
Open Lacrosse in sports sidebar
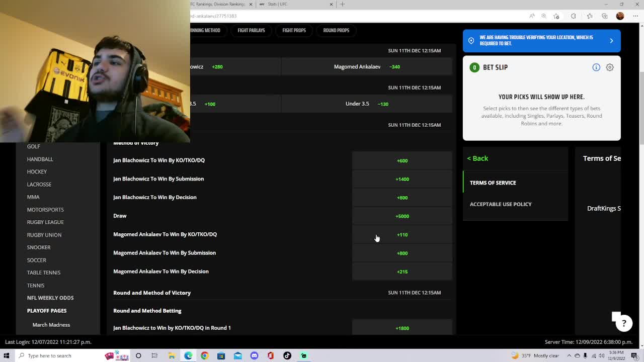39,184
